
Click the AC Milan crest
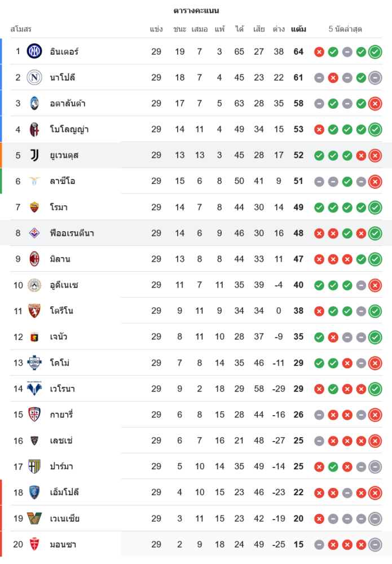pyautogui.click(x=34, y=259)
